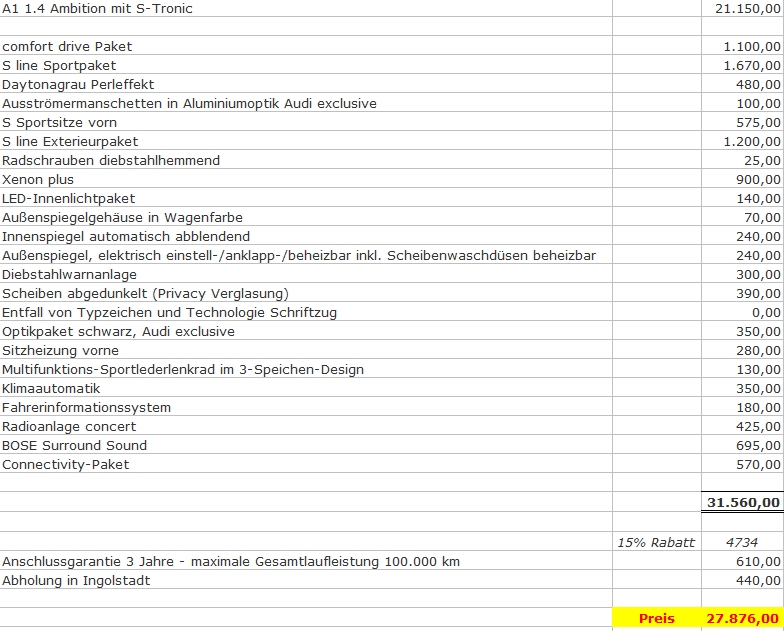The height and width of the screenshot is (631, 784).
Task: Select the '15% Rabatt' label cell
Action: (x=656, y=542)
